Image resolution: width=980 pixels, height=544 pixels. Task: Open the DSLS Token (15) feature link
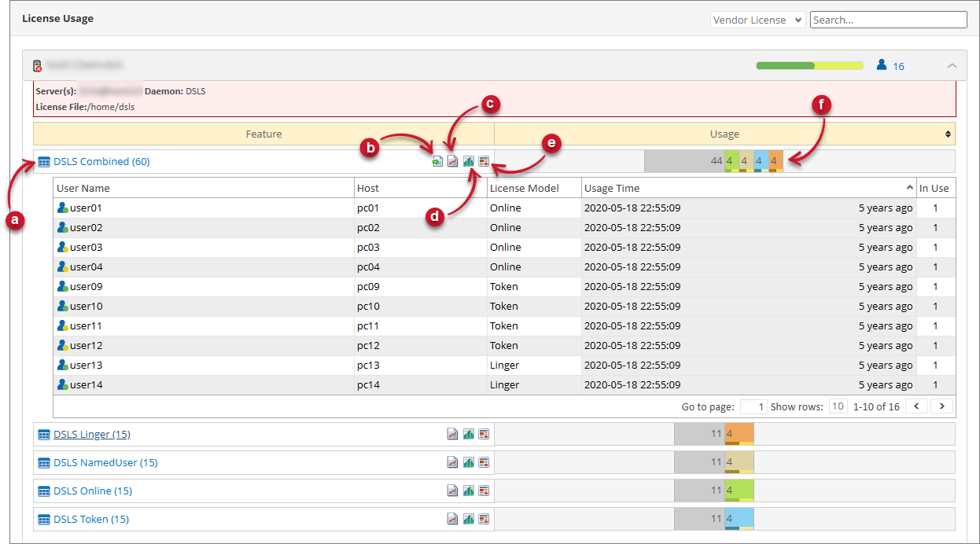pyautogui.click(x=91, y=519)
